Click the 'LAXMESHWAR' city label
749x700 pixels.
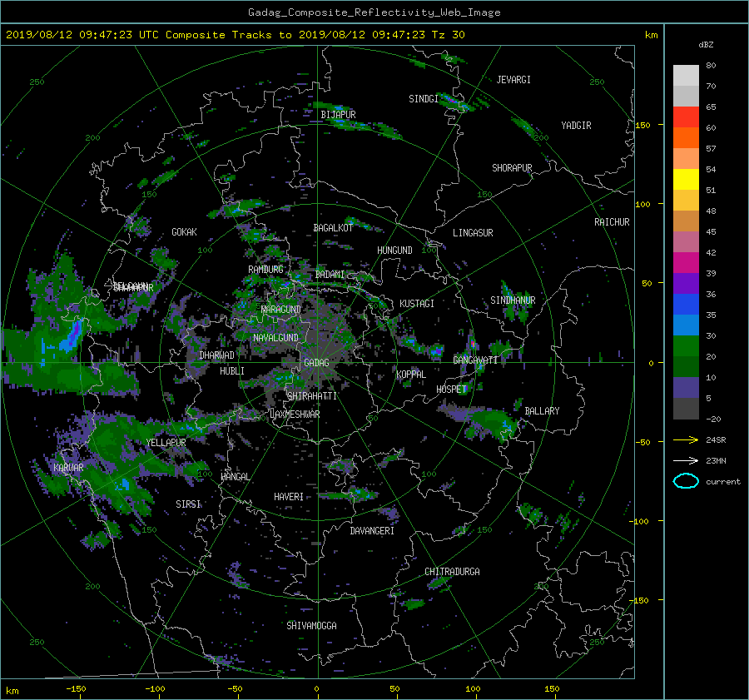(x=295, y=415)
